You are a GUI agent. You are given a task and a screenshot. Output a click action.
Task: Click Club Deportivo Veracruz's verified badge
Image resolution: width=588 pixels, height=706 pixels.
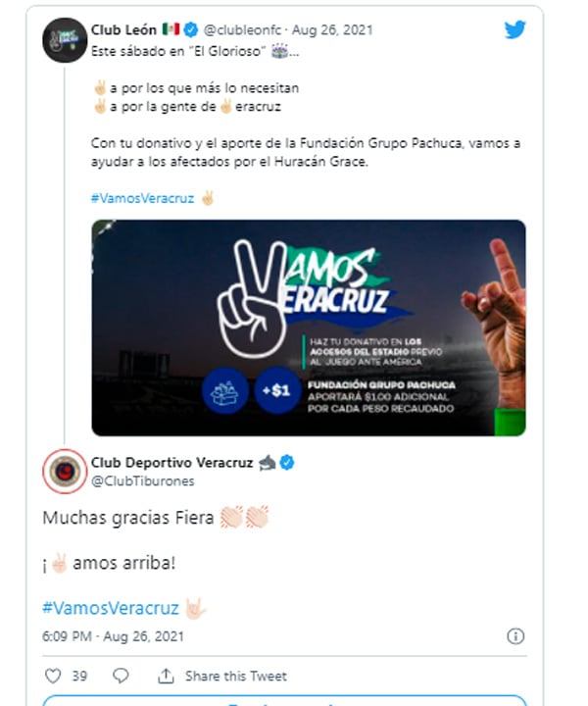click(x=288, y=462)
